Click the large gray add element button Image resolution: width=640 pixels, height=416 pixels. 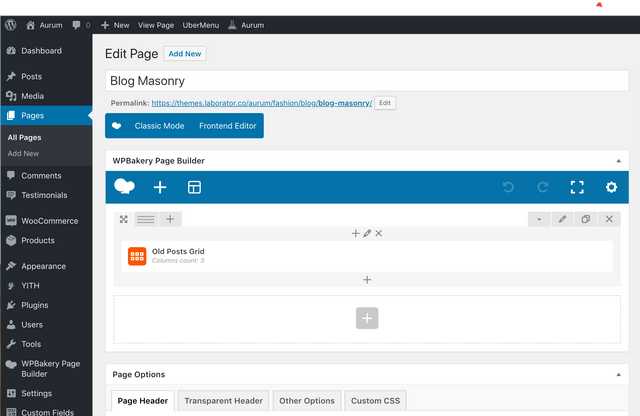coord(367,318)
